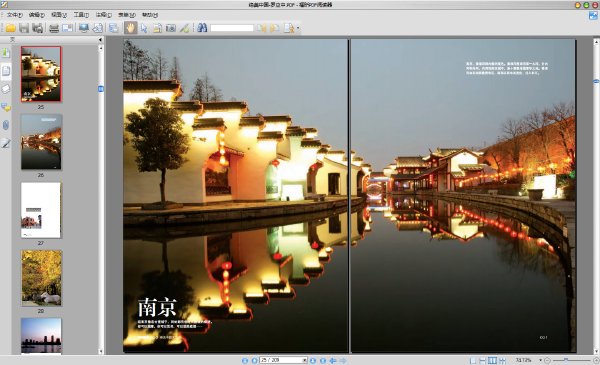Click the greyed next-view forward arrow
This screenshot has height=365, width=600.
pyautogui.click(x=343, y=360)
